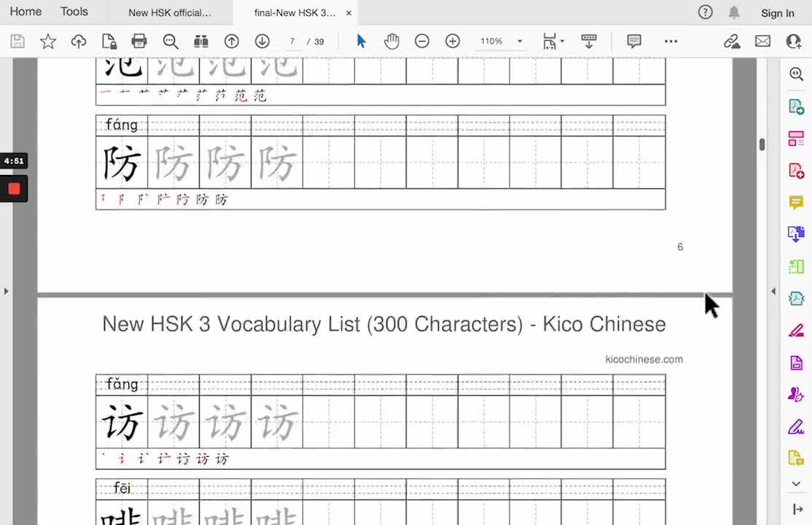Open the 110% zoom level dropdown
The height and width of the screenshot is (525, 812).
pos(501,41)
